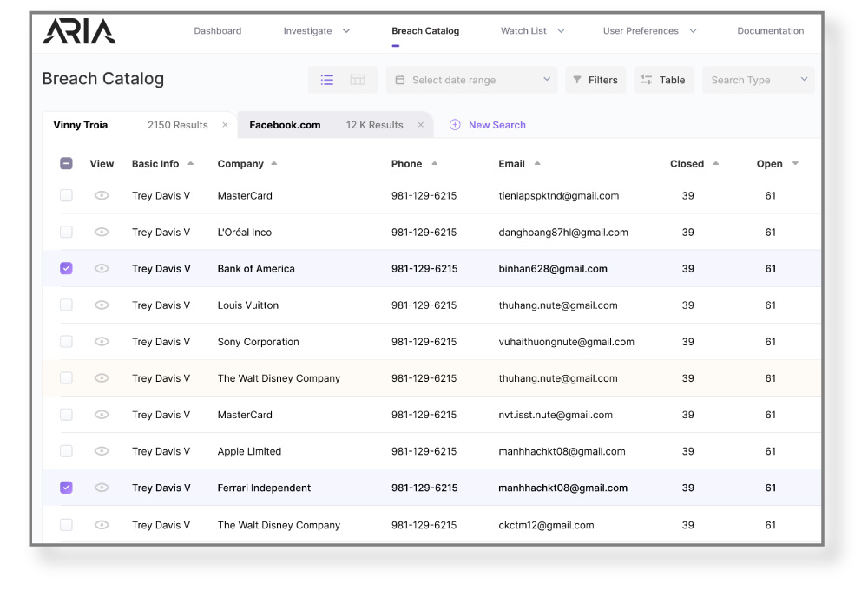Open the Filters button

pyautogui.click(x=595, y=80)
